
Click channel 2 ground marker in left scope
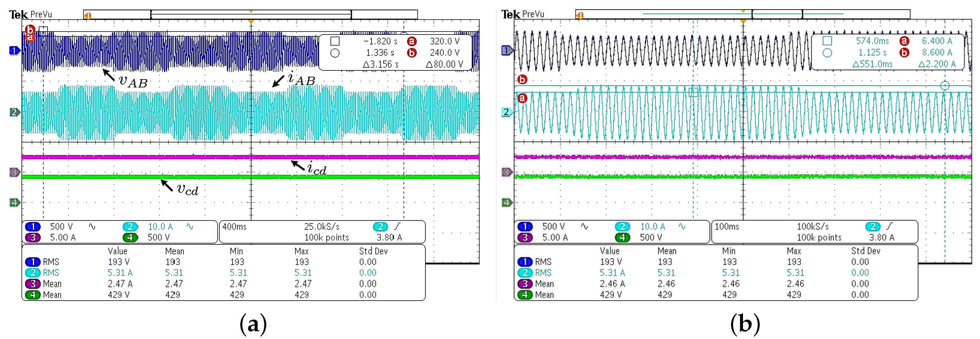coord(14,112)
